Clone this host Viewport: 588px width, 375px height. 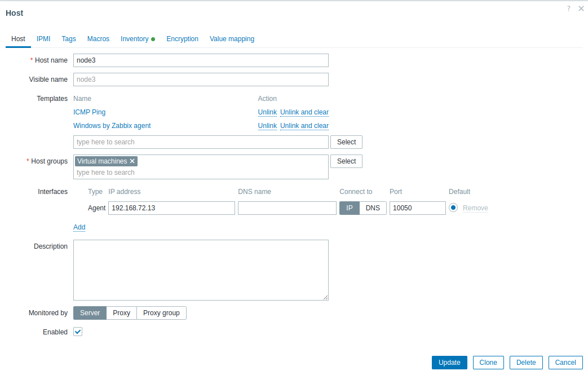click(488, 363)
